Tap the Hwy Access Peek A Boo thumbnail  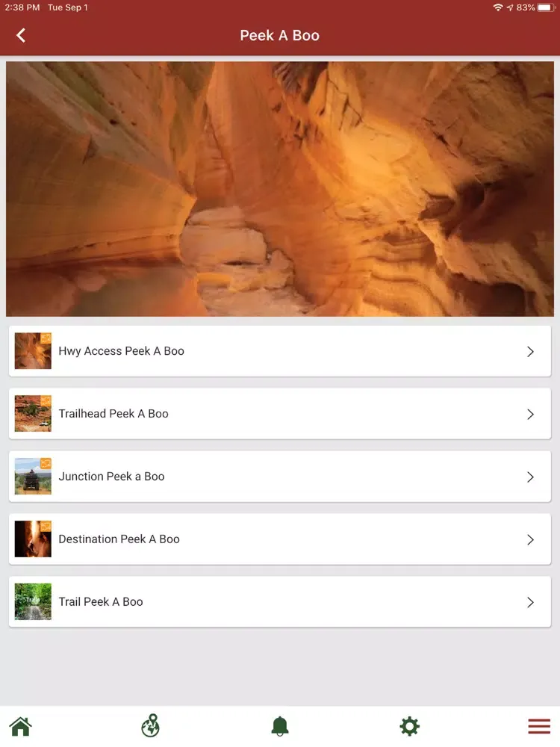coord(32,351)
